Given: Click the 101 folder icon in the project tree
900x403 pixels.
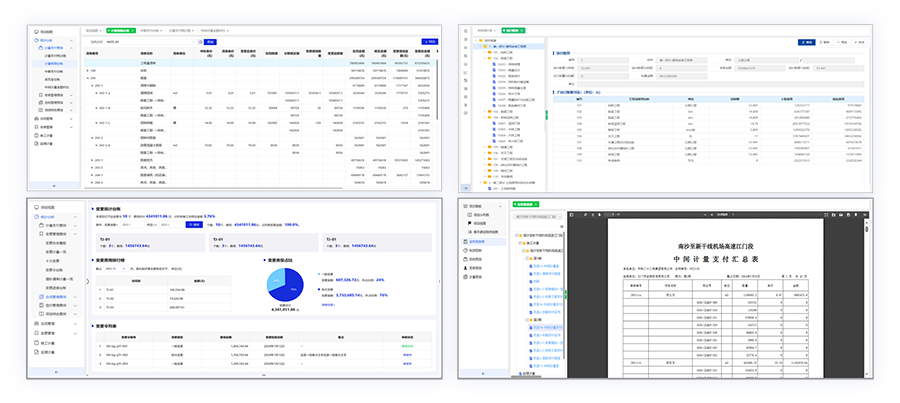Looking at the screenshot, I should (x=490, y=52).
